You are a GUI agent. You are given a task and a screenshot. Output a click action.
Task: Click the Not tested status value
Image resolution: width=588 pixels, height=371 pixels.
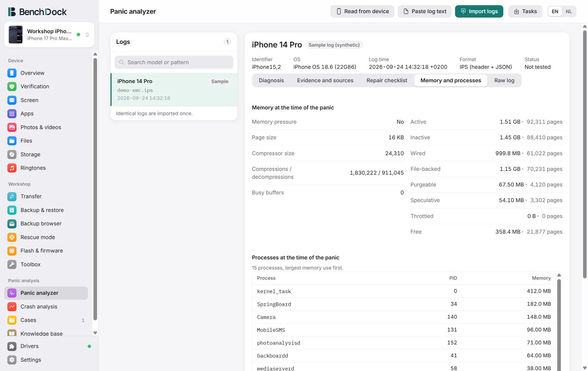pyautogui.click(x=538, y=67)
